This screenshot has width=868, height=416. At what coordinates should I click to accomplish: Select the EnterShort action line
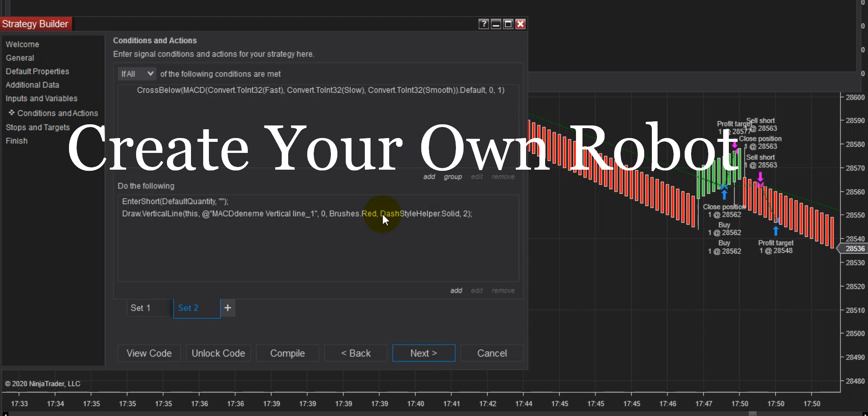[175, 201]
